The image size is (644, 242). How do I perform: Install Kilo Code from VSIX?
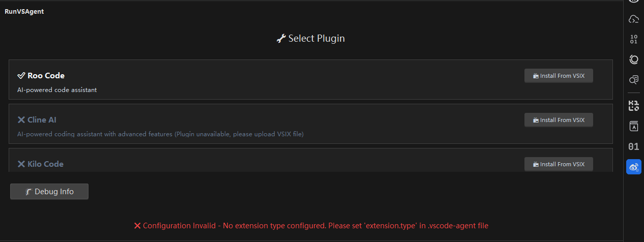559,164
